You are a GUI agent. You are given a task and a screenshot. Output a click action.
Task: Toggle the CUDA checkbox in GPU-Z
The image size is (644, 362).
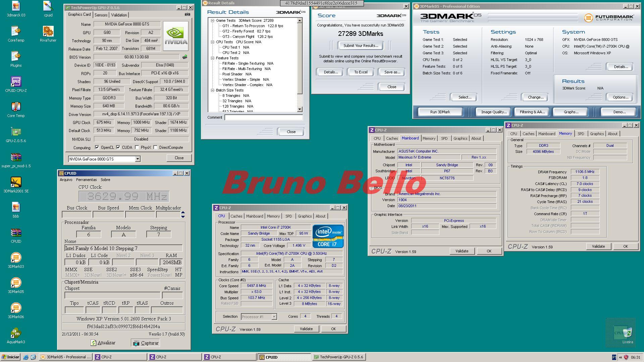[x=118, y=147]
